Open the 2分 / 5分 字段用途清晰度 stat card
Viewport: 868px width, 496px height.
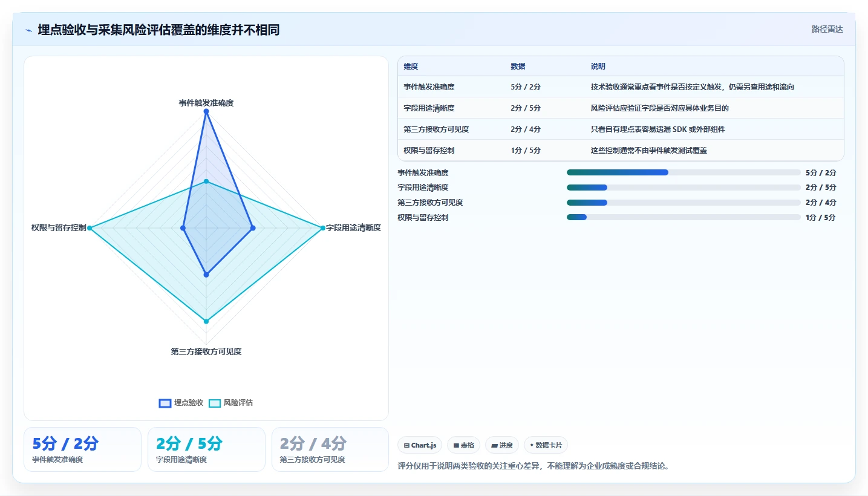pyautogui.click(x=206, y=449)
